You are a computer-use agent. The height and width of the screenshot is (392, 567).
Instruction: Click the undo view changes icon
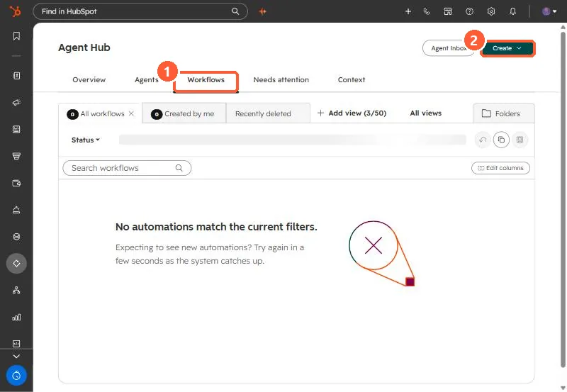(x=483, y=140)
